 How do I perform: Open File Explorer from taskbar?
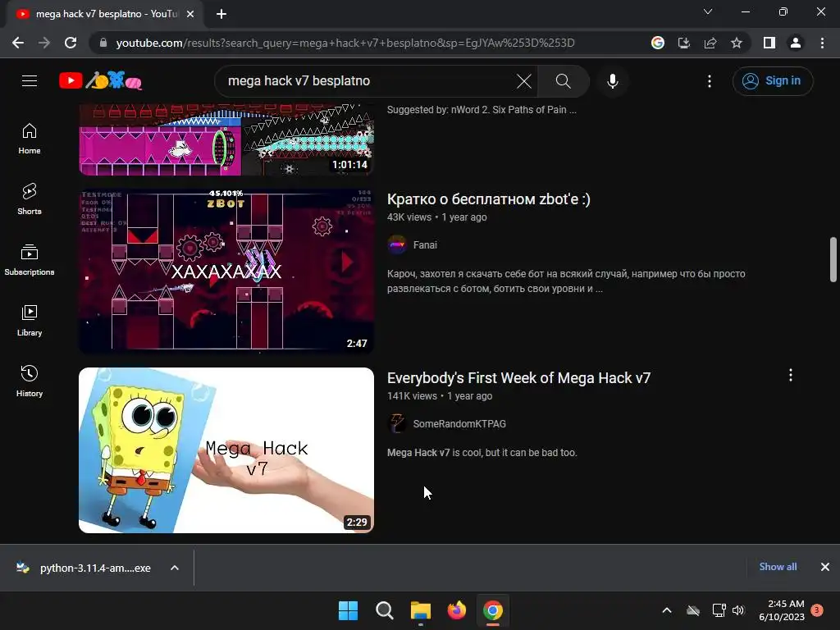coord(421,610)
